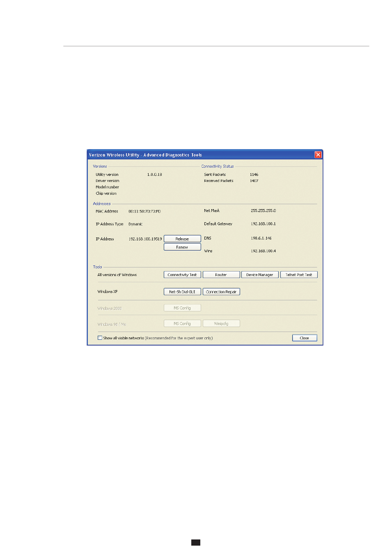Click the Connection Repair button
The width and height of the screenshot is (392, 560).
[x=221, y=292]
